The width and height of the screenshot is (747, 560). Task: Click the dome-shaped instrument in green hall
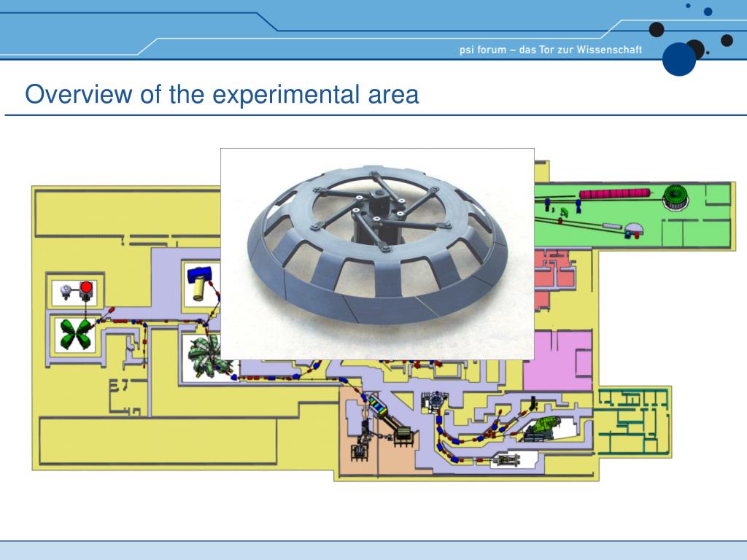(x=634, y=230)
